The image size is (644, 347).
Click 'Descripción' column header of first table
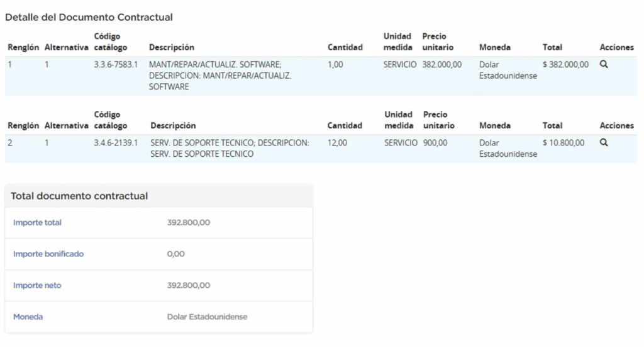coord(172,47)
